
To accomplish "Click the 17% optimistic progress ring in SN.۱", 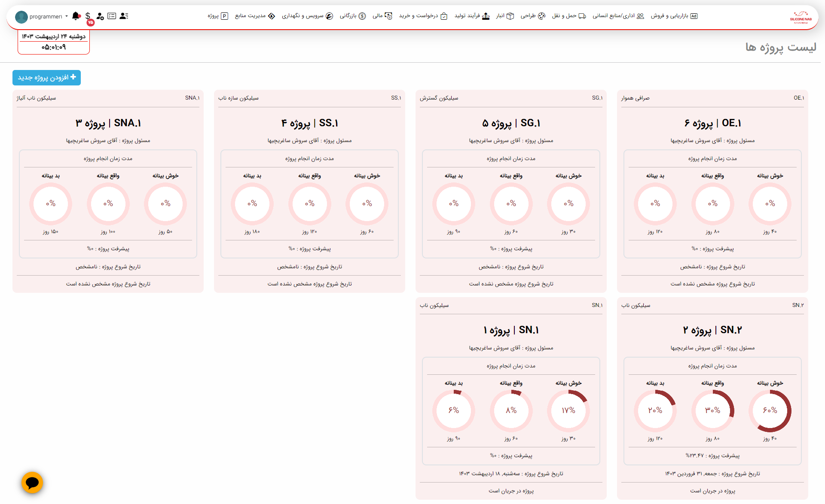I will pyautogui.click(x=568, y=410).
